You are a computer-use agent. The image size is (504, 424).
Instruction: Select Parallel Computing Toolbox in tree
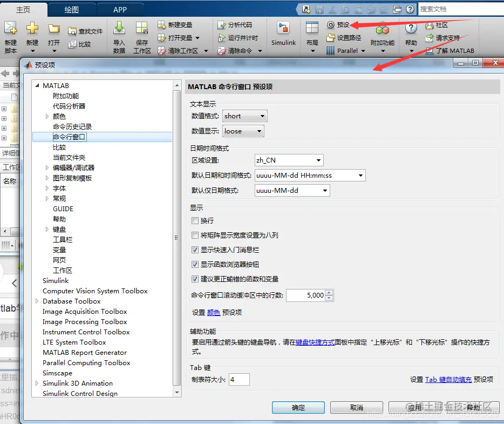(x=86, y=363)
